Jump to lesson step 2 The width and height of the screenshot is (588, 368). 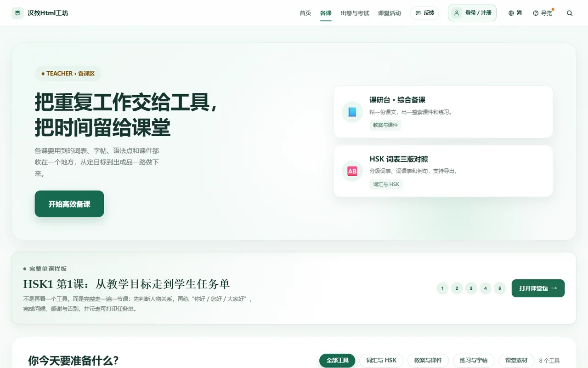click(x=457, y=288)
